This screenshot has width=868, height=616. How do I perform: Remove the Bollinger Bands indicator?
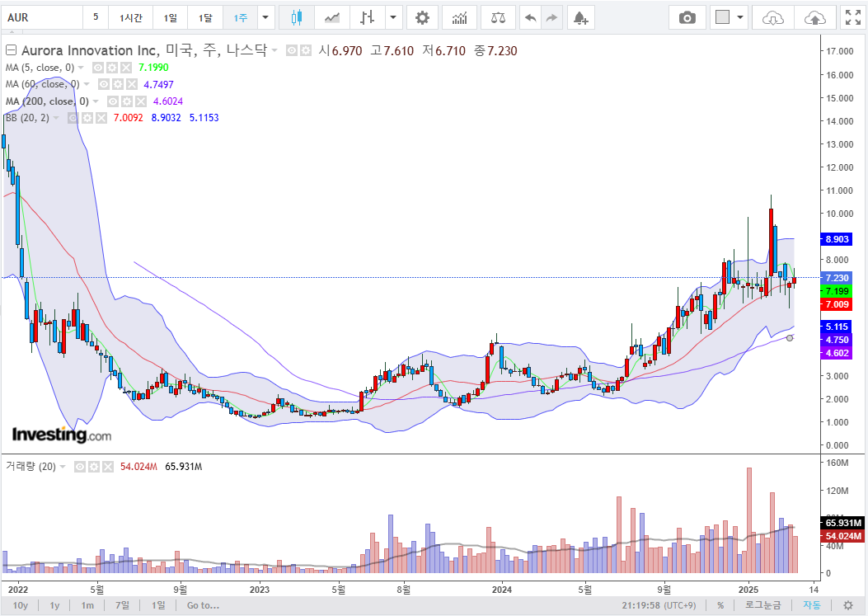[101, 118]
